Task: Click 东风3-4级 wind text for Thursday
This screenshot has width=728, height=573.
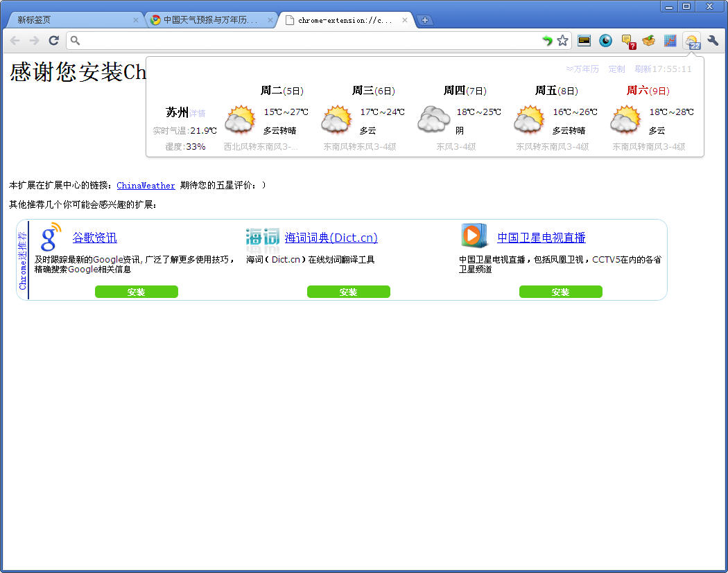Action: (456, 147)
